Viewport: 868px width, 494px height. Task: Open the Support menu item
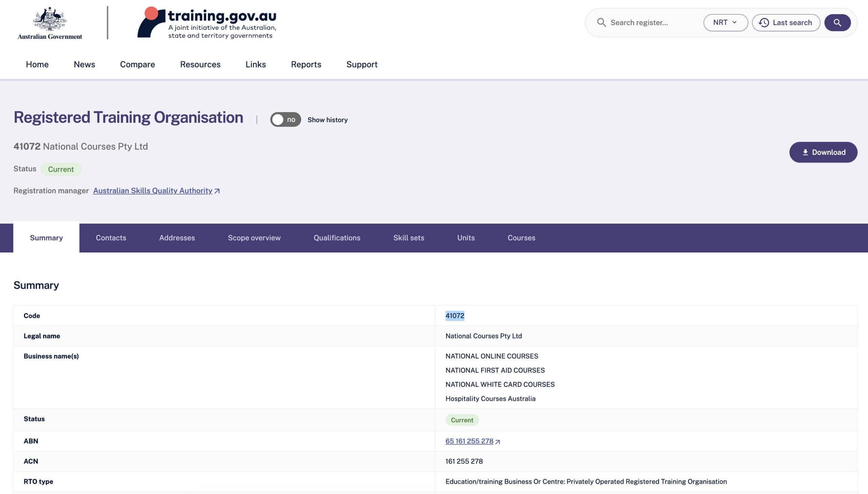click(x=362, y=64)
